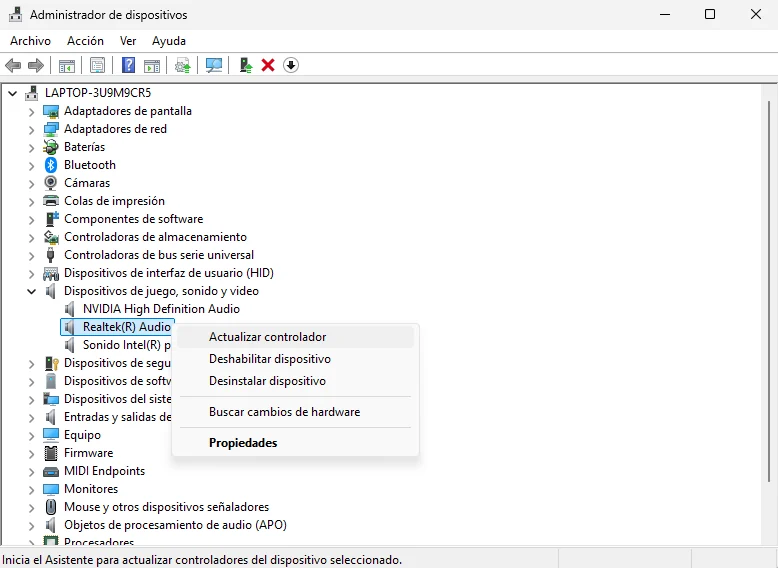Click the blue Help question mark icon
The height and width of the screenshot is (568, 778).
point(128,65)
